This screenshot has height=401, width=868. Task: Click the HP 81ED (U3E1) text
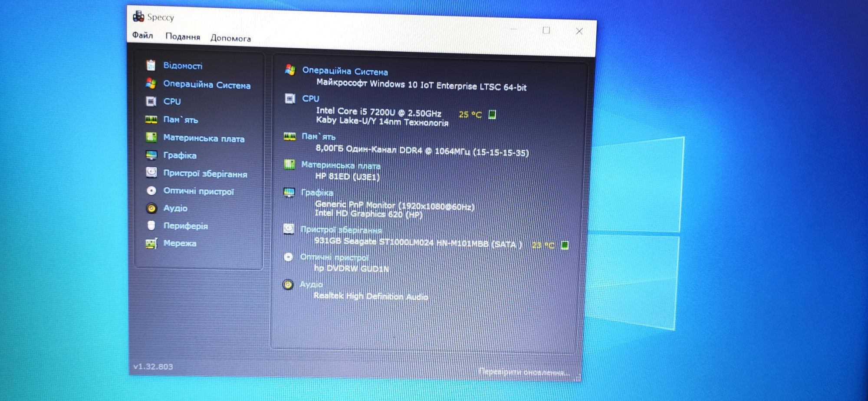click(x=347, y=176)
